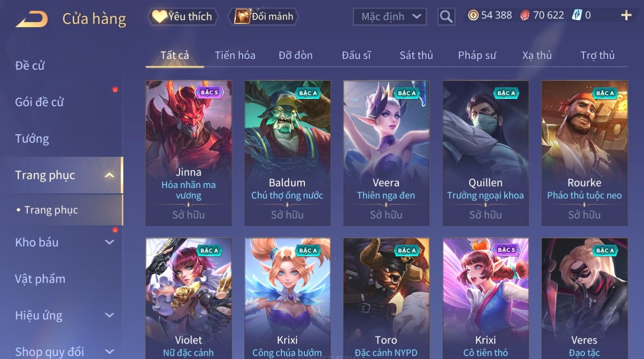This screenshot has height=359, width=644.
Task: Open Toro Đặc cảnh NYPD skin card
Action: click(x=386, y=298)
